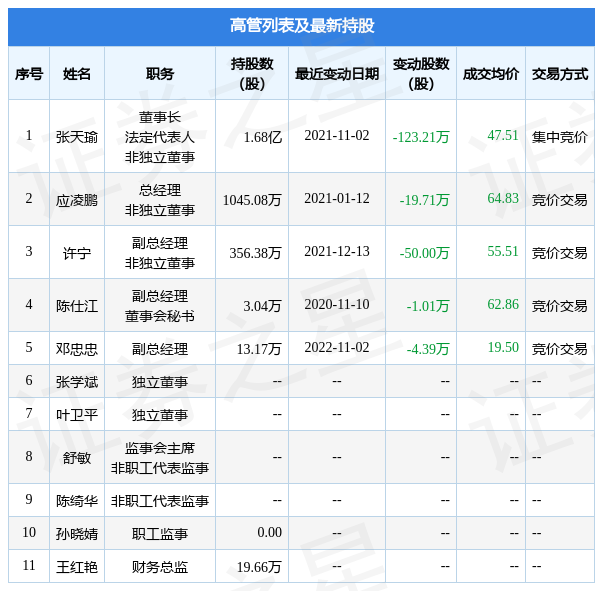
Task: Click the 集中竞价 trade method cell
Action: (560, 137)
